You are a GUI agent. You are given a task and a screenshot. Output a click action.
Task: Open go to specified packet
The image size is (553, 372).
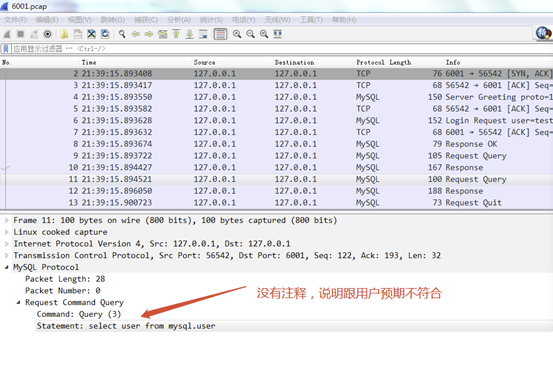coord(163,34)
